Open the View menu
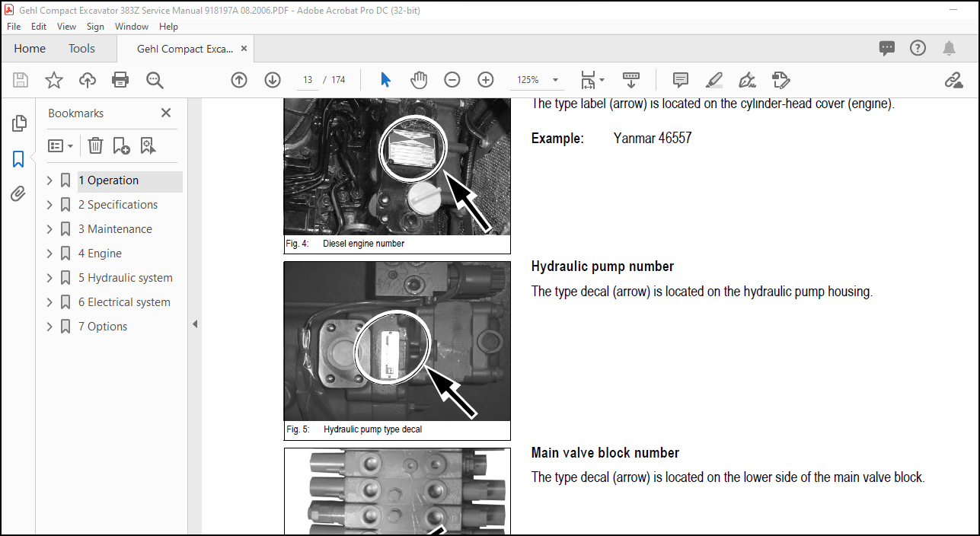Screen dimensions: 980x536 coord(67,27)
